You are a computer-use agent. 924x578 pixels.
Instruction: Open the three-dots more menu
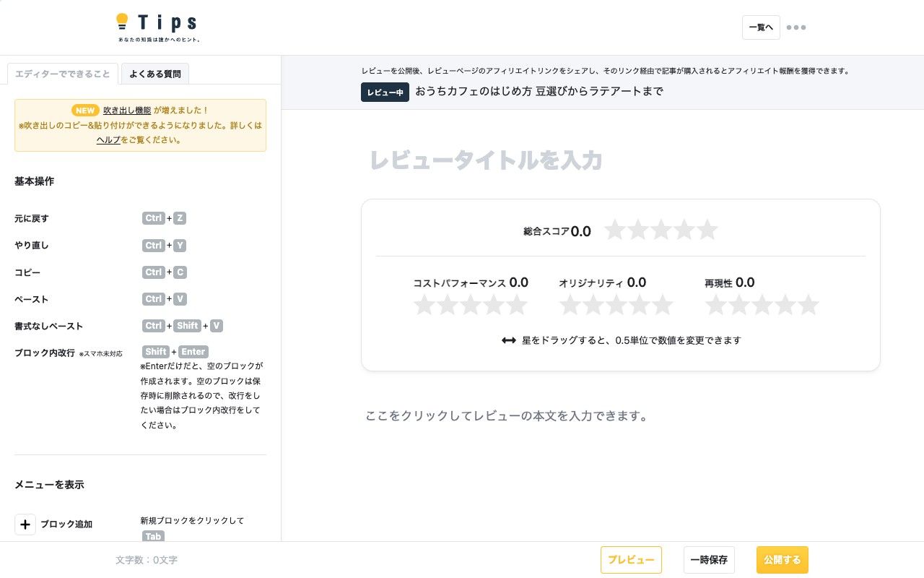(x=796, y=27)
